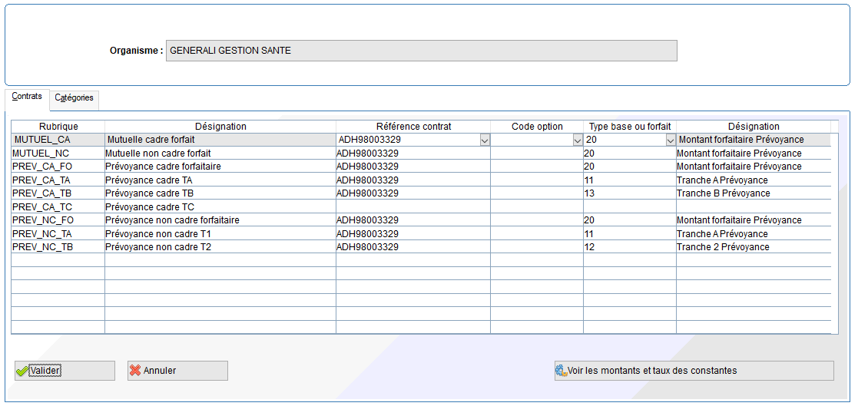Click the green checkmark icon on Valider

point(22,371)
